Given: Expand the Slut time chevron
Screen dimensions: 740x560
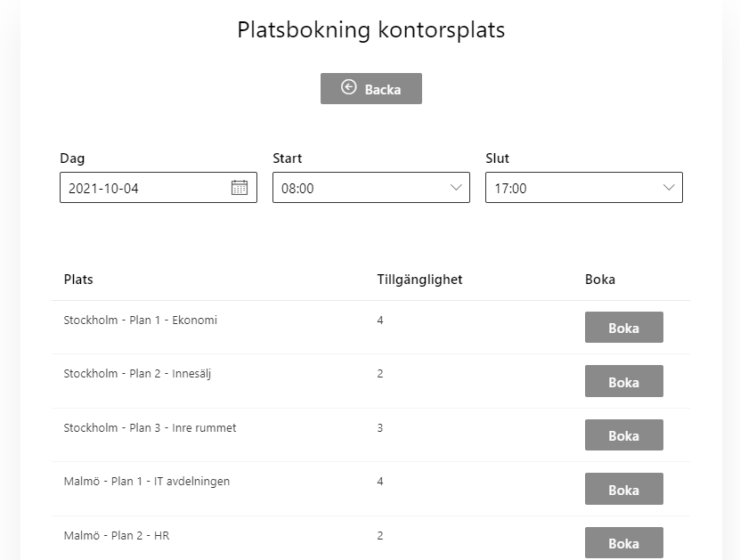Looking at the screenshot, I should click(x=669, y=187).
